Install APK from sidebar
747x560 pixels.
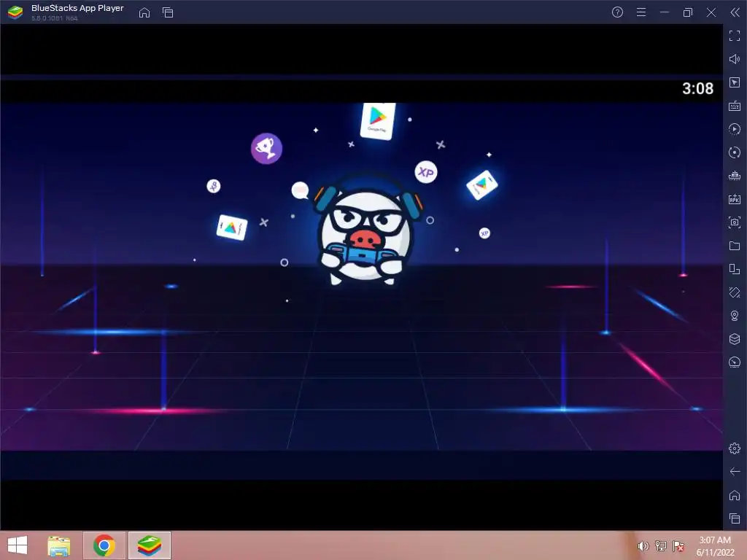[734, 199]
